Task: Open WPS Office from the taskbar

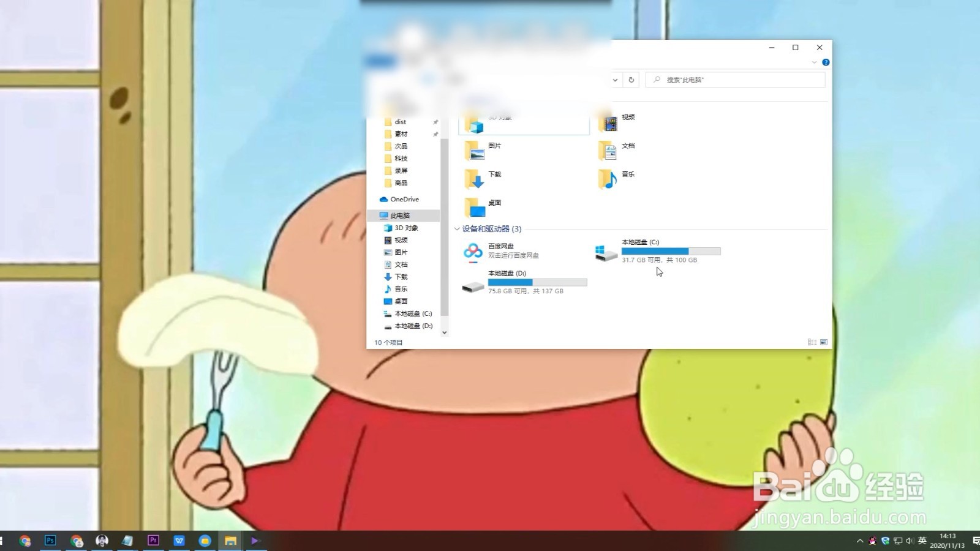Action: click(x=179, y=540)
